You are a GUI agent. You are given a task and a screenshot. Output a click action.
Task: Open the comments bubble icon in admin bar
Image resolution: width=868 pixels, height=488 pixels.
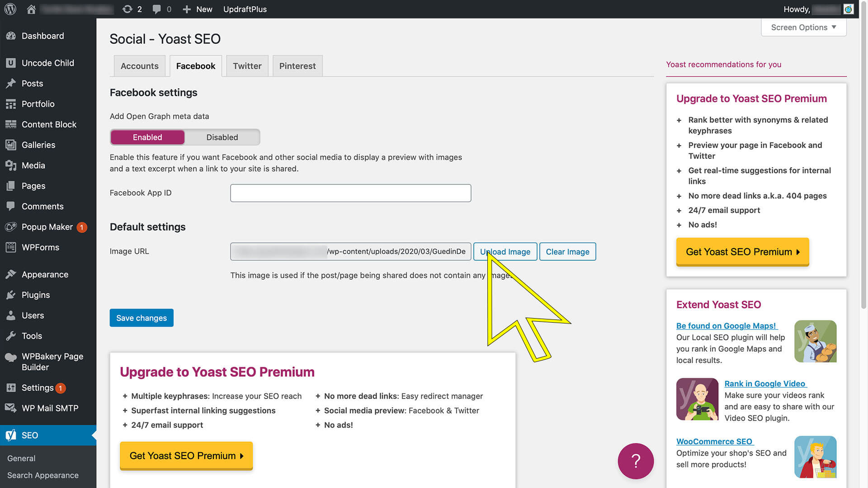[156, 9]
